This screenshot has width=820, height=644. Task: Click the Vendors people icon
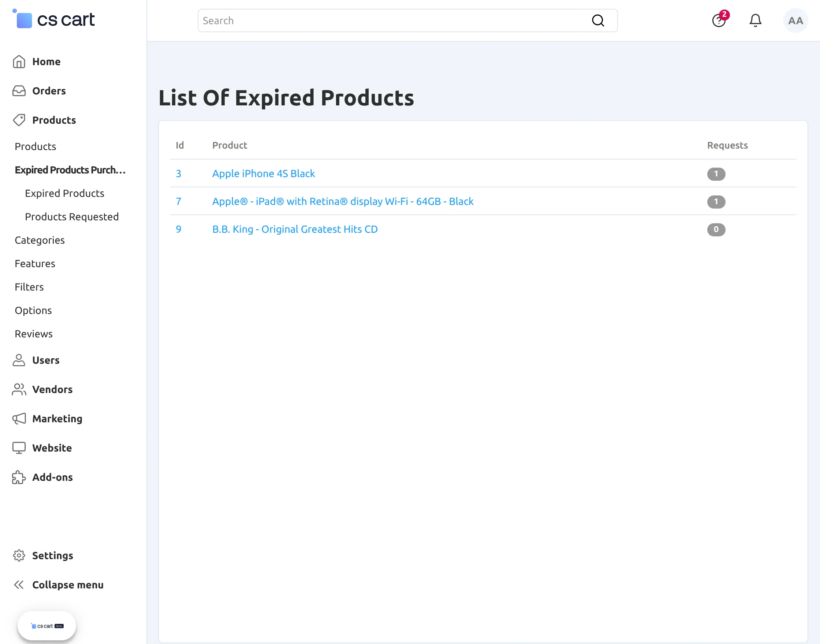[19, 389]
